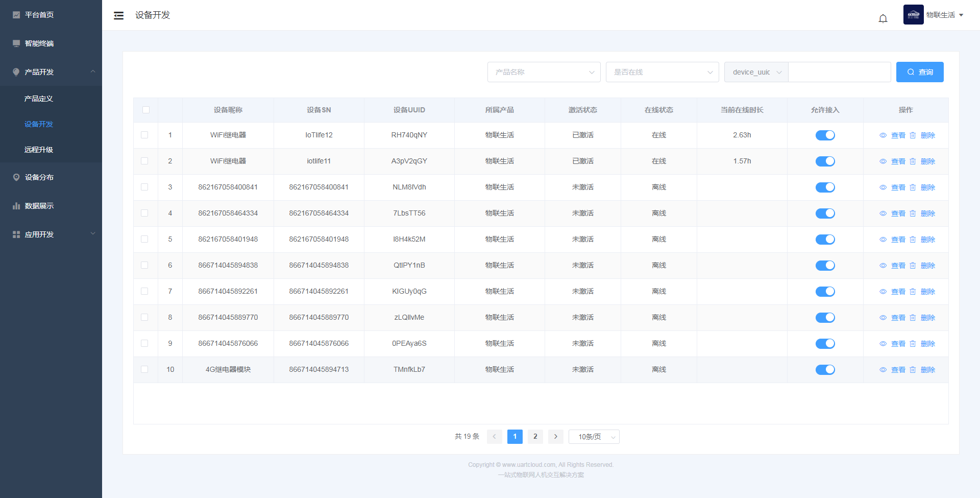980x498 pixels.
Task: Click trash icon for row 1 IoTlife12
Action: click(913, 135)
